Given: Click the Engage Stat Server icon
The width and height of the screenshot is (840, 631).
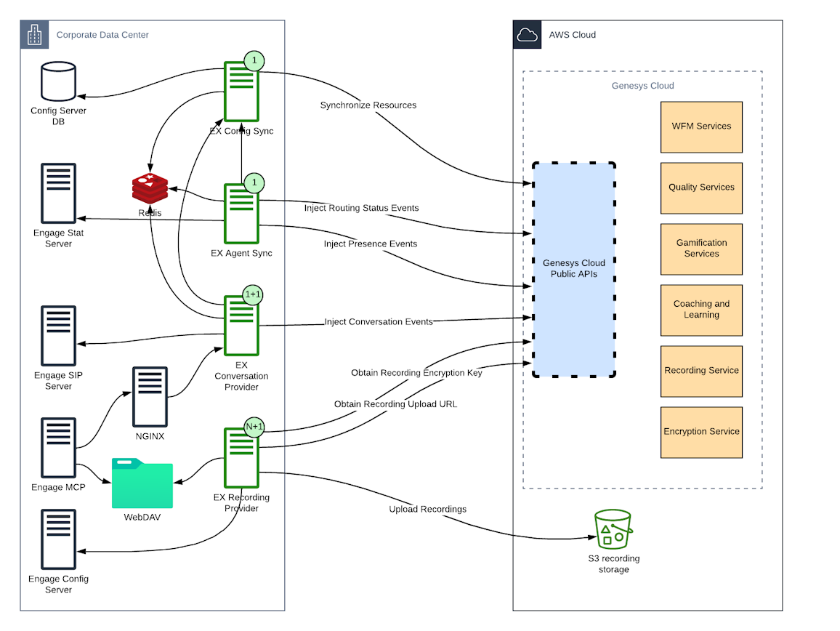Looking at the screenshot, I should point(58,193).
